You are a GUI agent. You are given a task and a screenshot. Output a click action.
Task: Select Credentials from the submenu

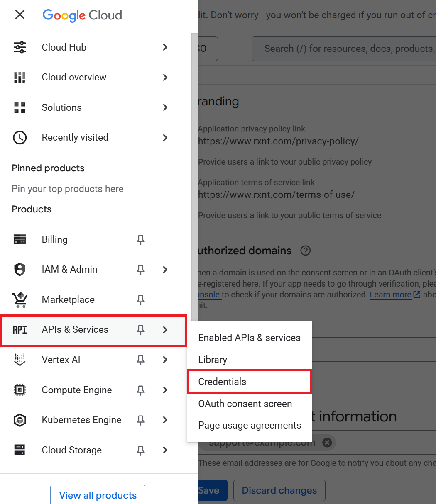pyautogui.click(x=222, y=382)
